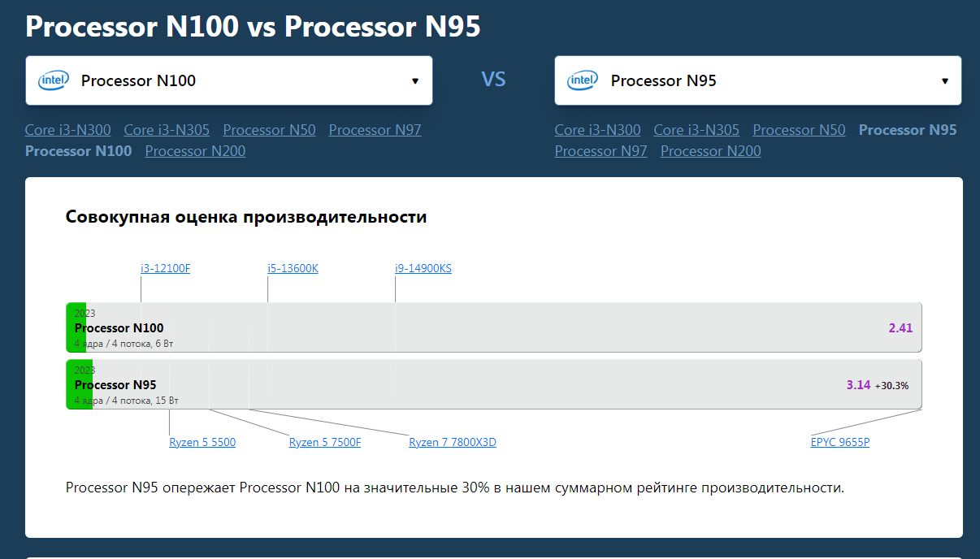This screenshot has height=559, width=980.
Task: Follow the i9-14900KS chart reference link
Action: click(x=423, y=269)
